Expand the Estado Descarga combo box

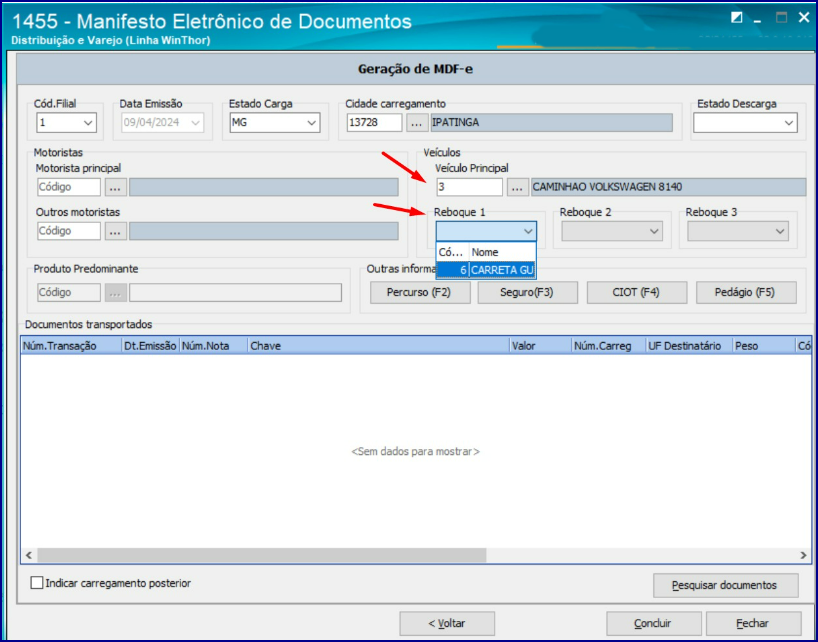point(788,123)
